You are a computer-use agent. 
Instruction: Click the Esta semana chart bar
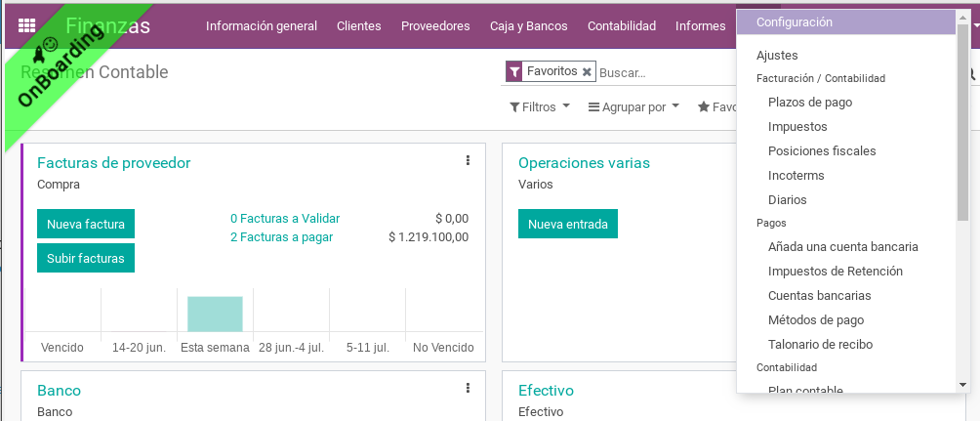tap(215, 314)
